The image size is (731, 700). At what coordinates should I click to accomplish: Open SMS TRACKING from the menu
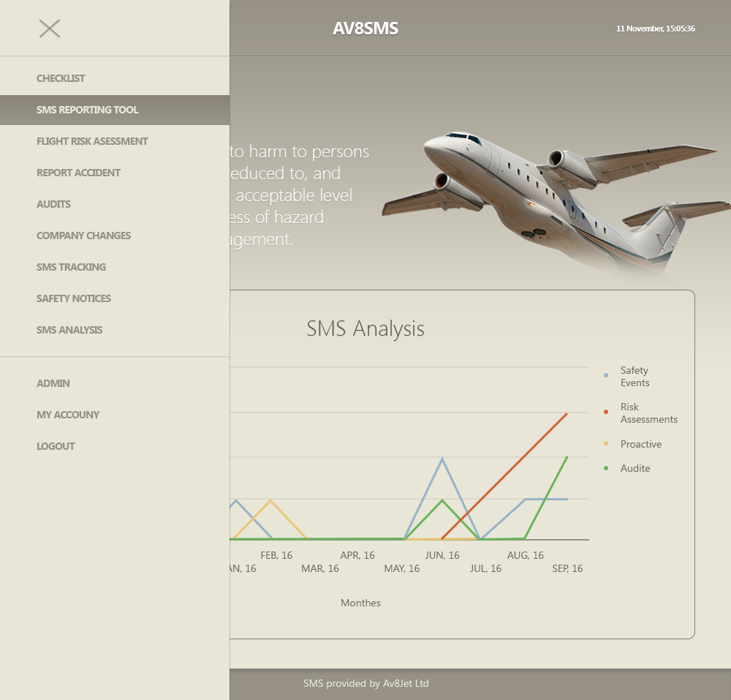(71, 267)
